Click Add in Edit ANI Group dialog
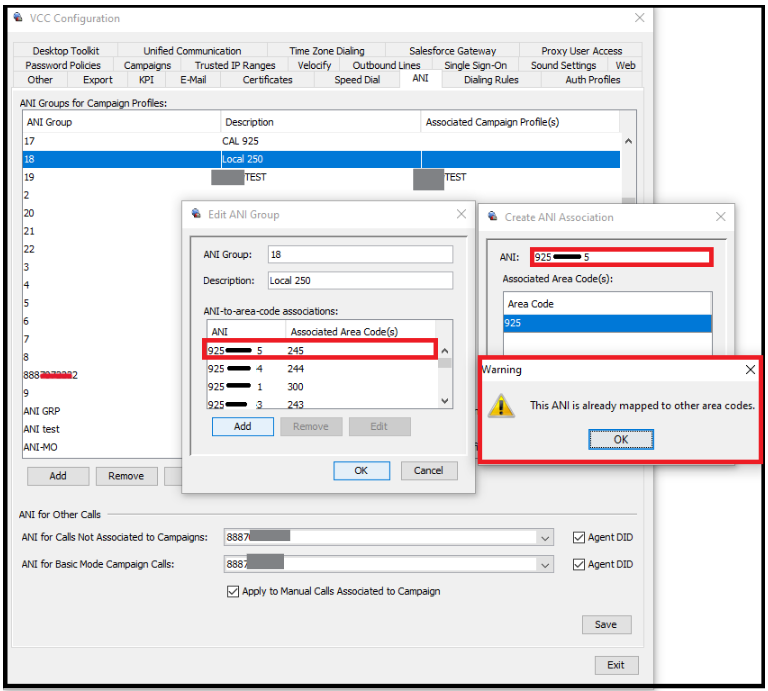The height and width of the screenshot is (691, 768). pyautogui.click(x=242, y=427)
